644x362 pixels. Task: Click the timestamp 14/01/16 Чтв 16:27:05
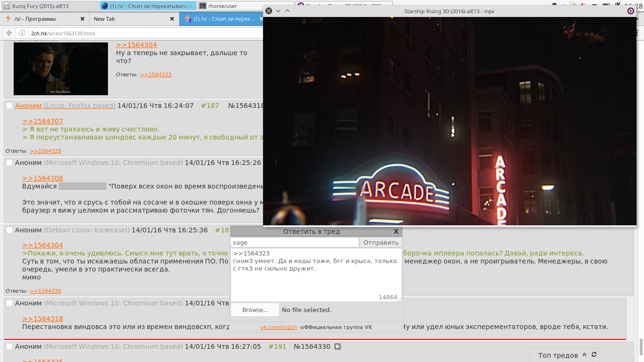[223, 346]
